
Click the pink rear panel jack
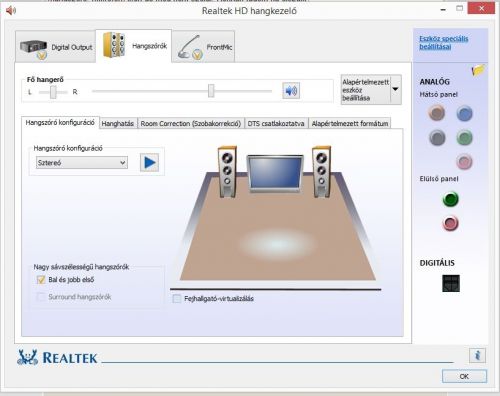pos(464,162)
